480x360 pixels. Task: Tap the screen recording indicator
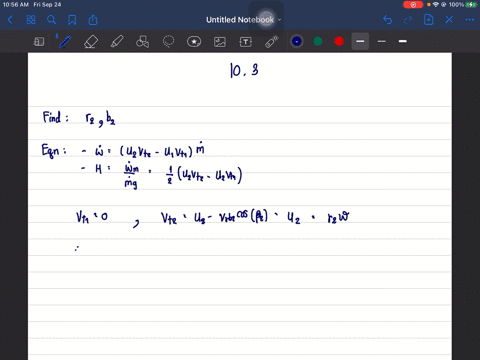pos(413,5)
